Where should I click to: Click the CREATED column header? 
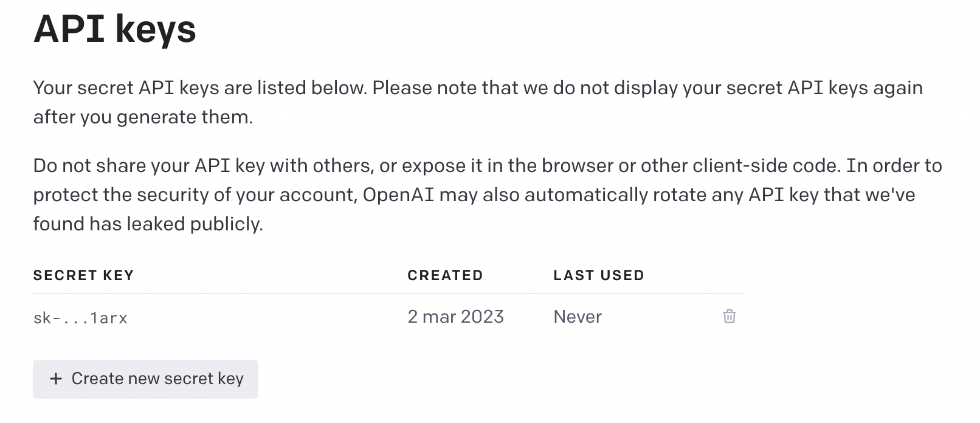point(445,275)
